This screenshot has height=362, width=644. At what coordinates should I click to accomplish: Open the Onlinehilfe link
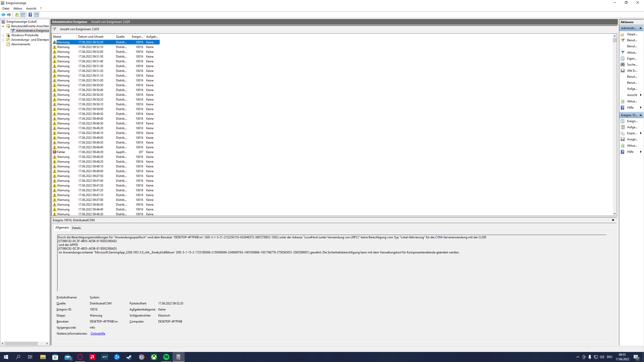coord(98,334)
